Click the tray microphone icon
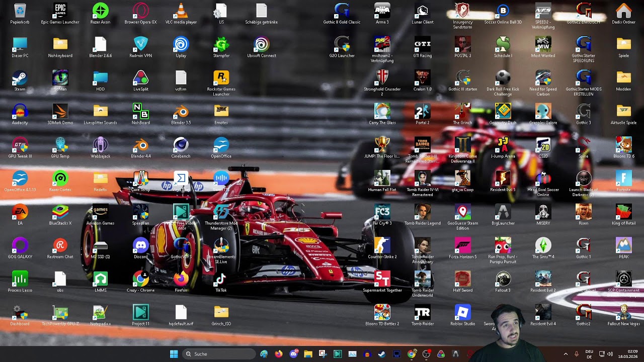 coord(577,354)
